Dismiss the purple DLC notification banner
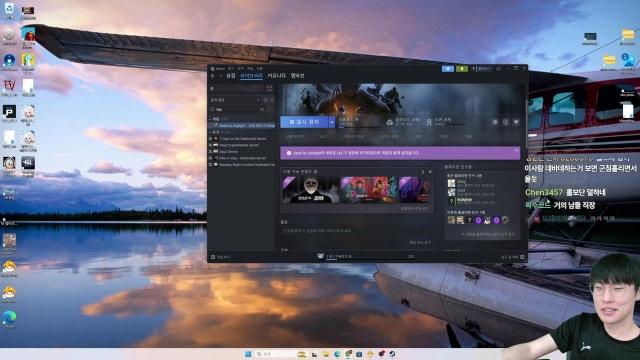Screen dimensions: 640x360 516,150
